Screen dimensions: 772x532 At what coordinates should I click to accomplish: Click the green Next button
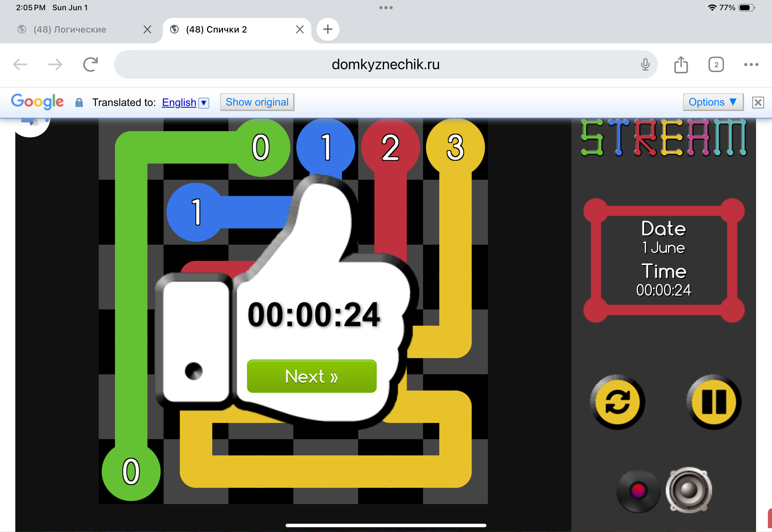312,376
